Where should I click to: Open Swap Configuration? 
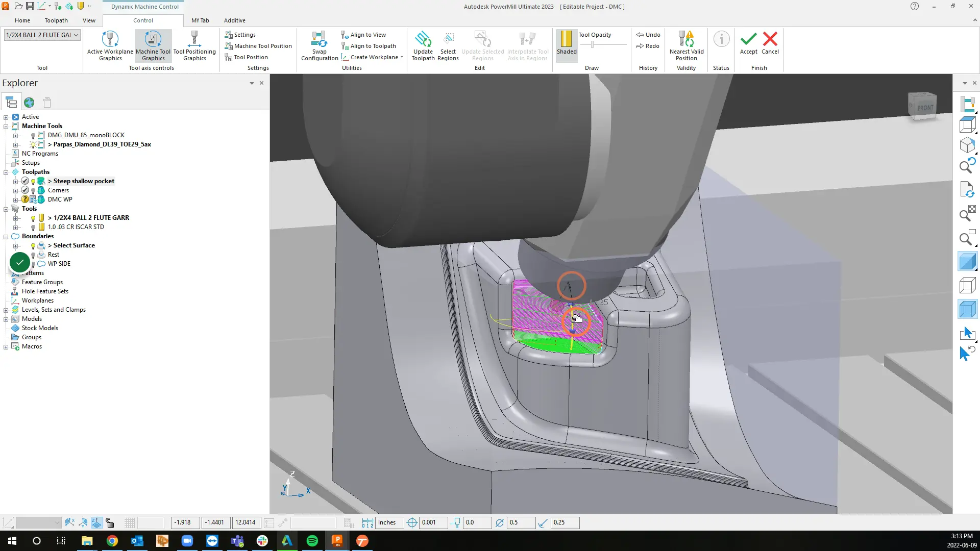(320, 46)
